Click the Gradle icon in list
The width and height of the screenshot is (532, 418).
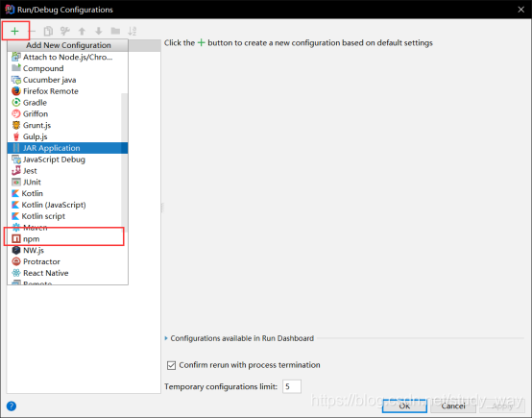tap(16, 102)
